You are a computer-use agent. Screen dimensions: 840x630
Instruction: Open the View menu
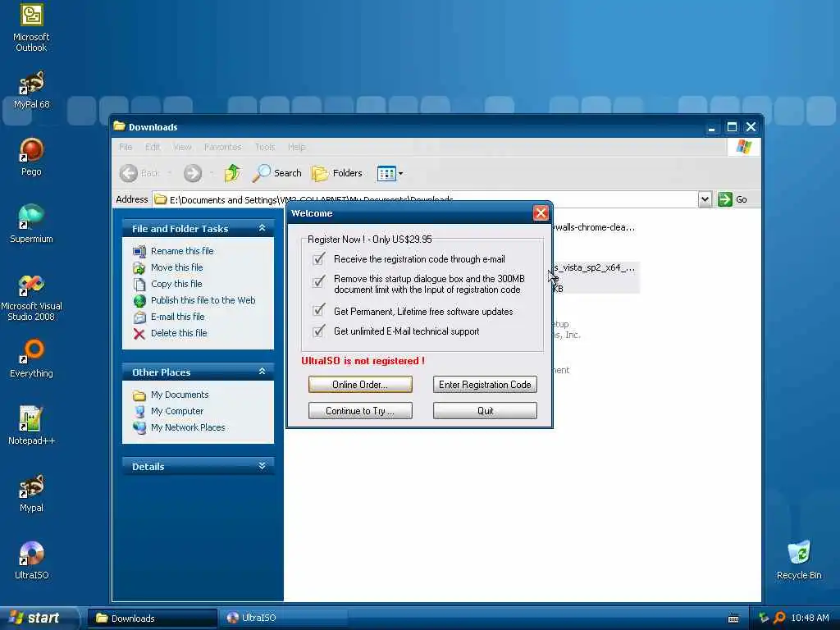[183, 147]
